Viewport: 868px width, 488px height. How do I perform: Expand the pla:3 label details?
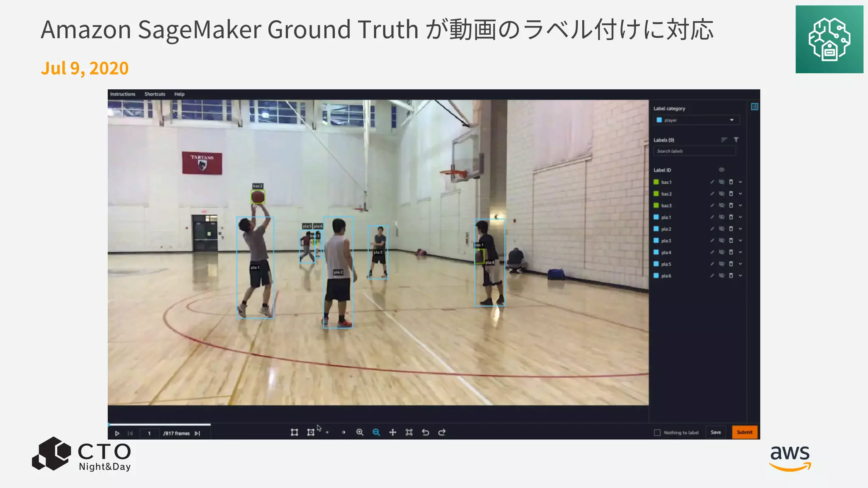pos(740,241)
